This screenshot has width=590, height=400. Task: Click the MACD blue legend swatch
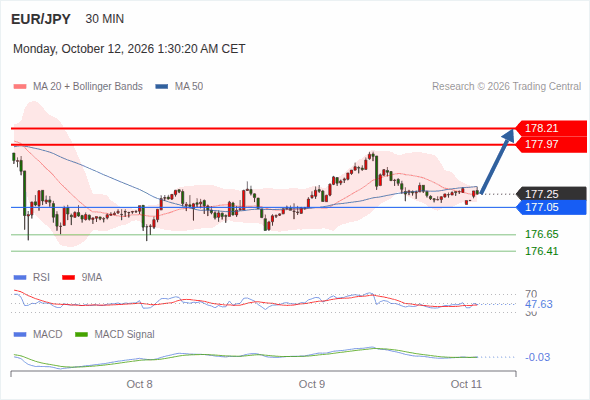(20, 335)
